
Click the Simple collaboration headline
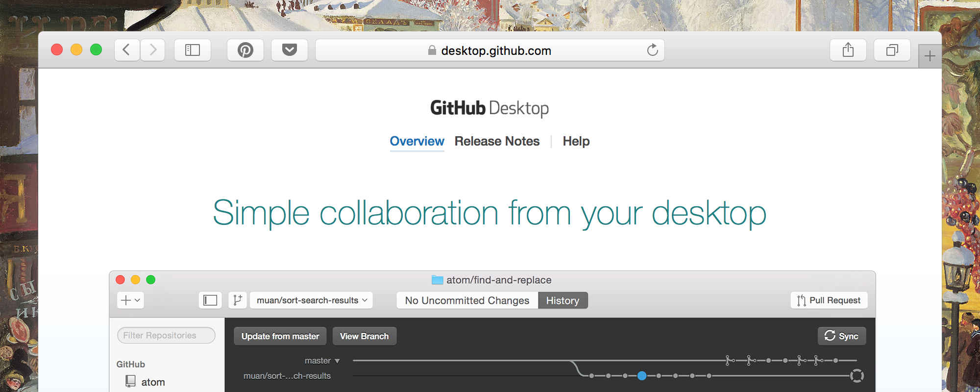coord(490,213)
